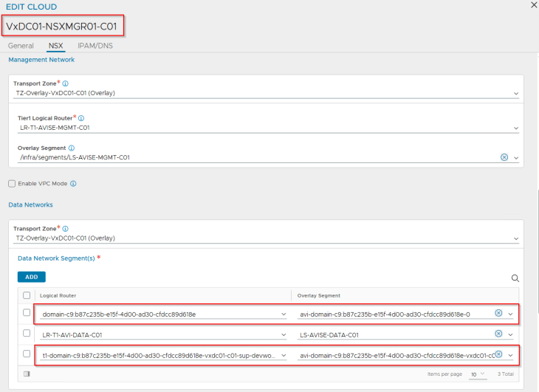This screenshot has width=539, height=392.
Task: Click the column toggle icon below table
Action: [x=27, y=374]
